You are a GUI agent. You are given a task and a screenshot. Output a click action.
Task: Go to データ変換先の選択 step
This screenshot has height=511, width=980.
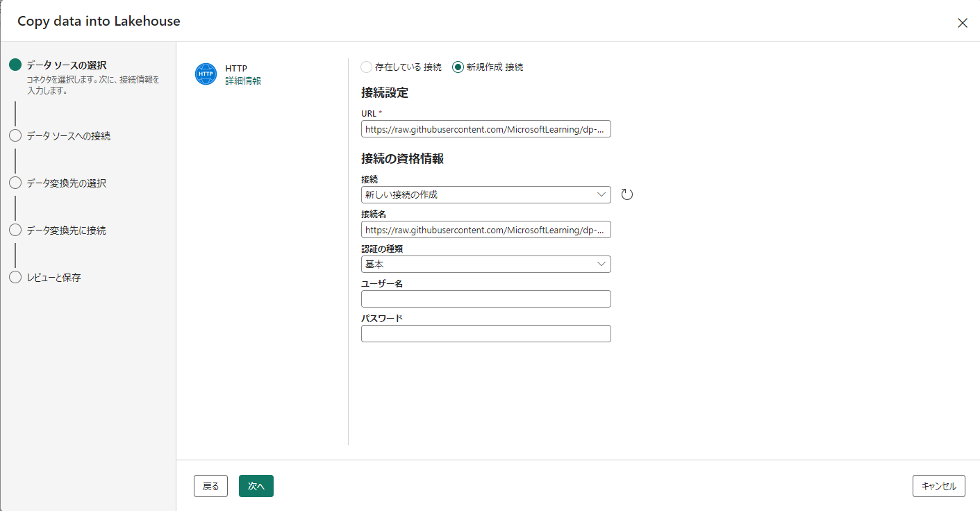click(66, 183)
